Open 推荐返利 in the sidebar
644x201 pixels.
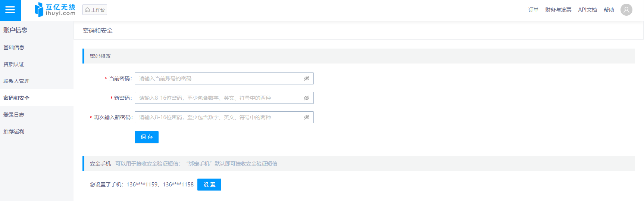(x=14, y=132)
